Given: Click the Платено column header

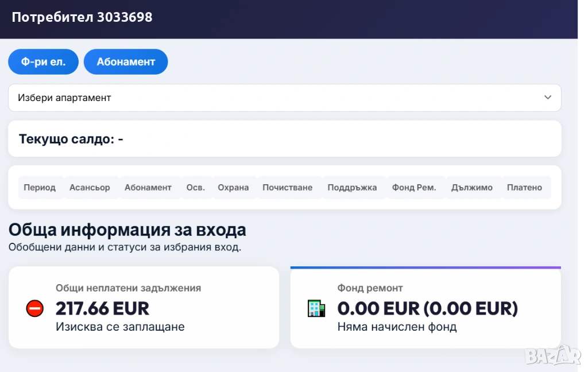Looking at the screenshot, I should click(524, 188).
